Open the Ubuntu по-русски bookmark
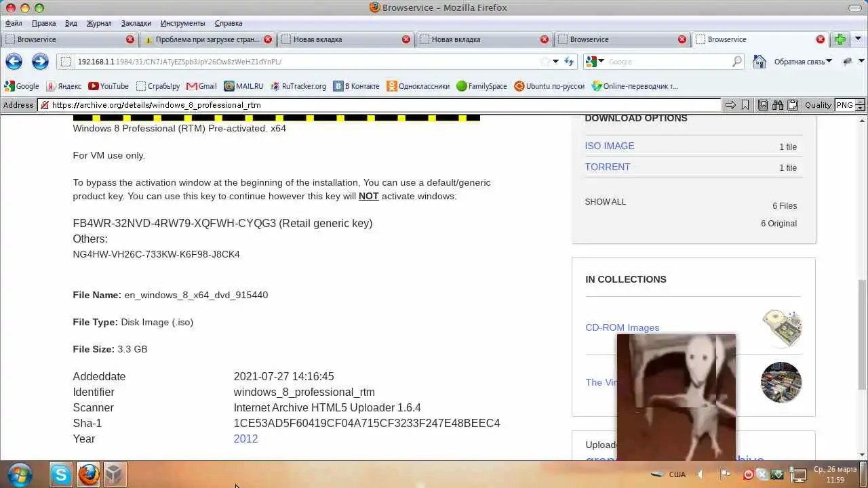This screenshot has height=488, width=868. coord(549,86)
